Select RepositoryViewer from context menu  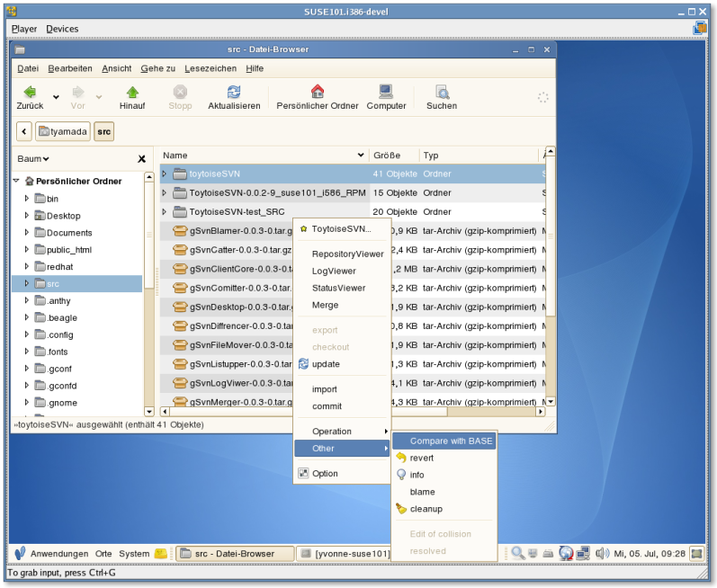(342, 254)
